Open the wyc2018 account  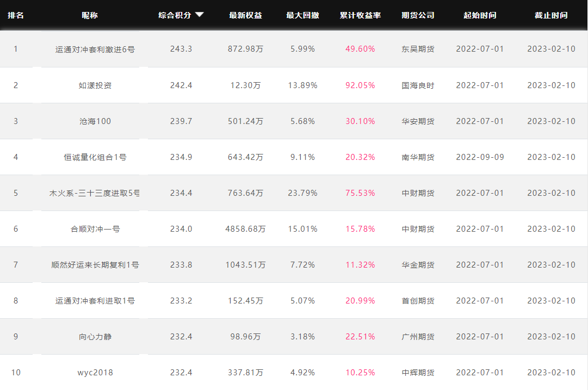(95, 373)
